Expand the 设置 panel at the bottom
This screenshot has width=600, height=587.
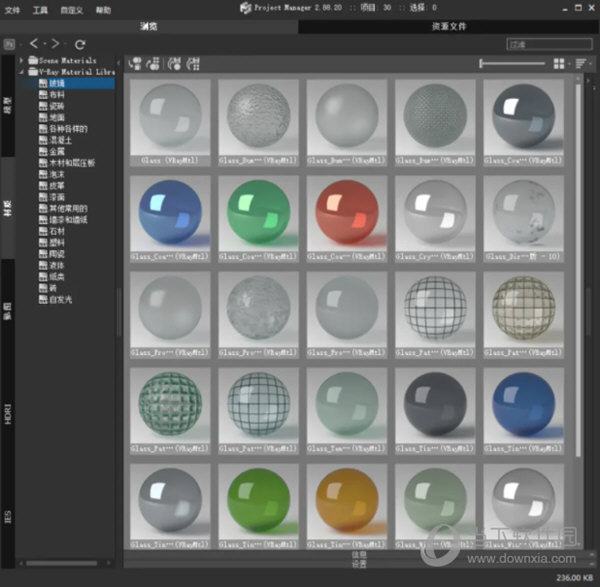pos(359,563)
